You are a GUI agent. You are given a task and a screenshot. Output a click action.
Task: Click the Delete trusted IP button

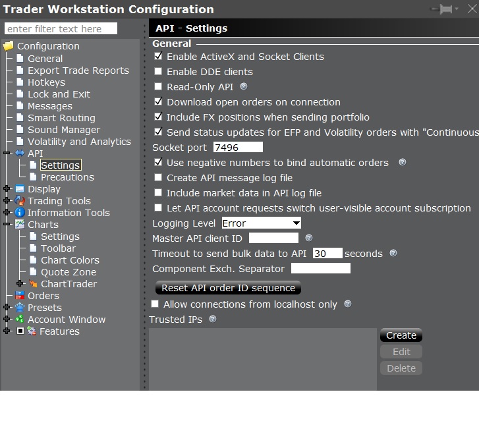tap(401, 368)
